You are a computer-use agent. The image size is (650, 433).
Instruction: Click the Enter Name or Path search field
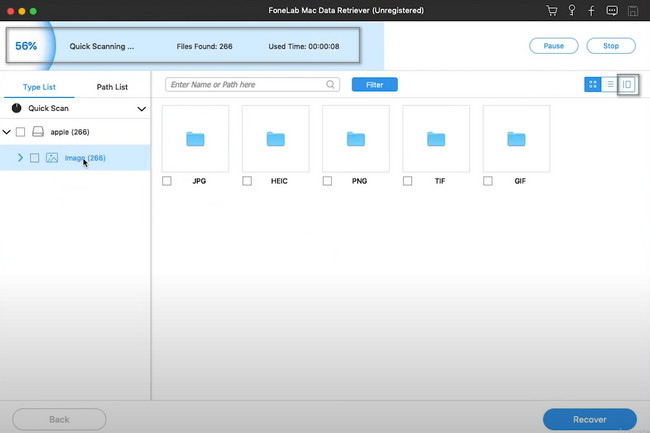(252, 85)
